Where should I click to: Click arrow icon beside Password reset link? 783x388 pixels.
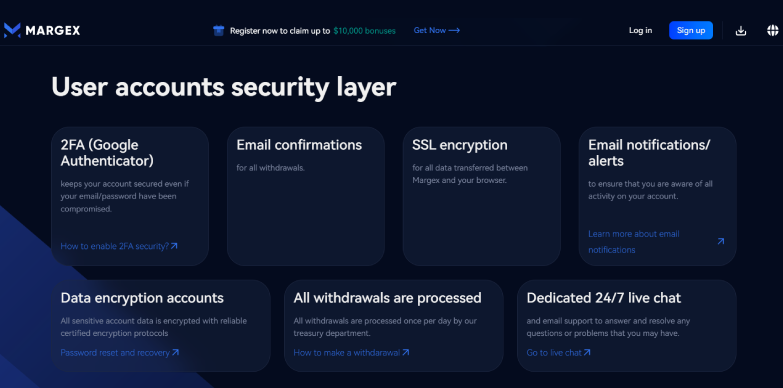coord(175,353)
